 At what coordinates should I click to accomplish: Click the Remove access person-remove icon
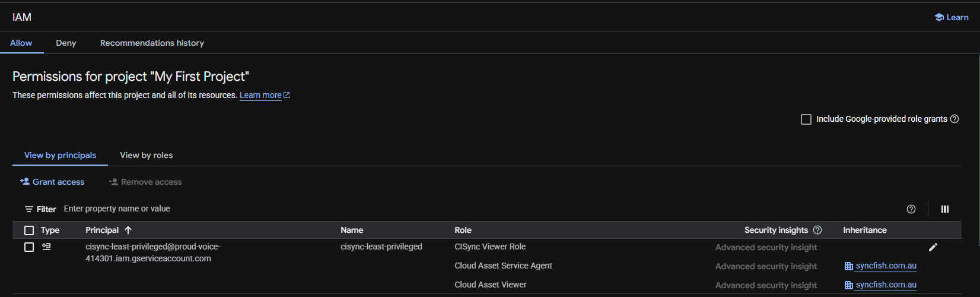113,182
